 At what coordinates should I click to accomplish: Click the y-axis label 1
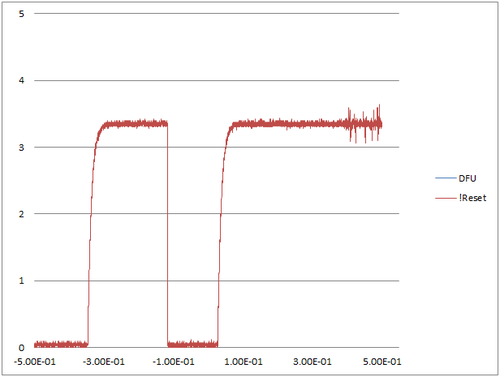coord(22,281)
